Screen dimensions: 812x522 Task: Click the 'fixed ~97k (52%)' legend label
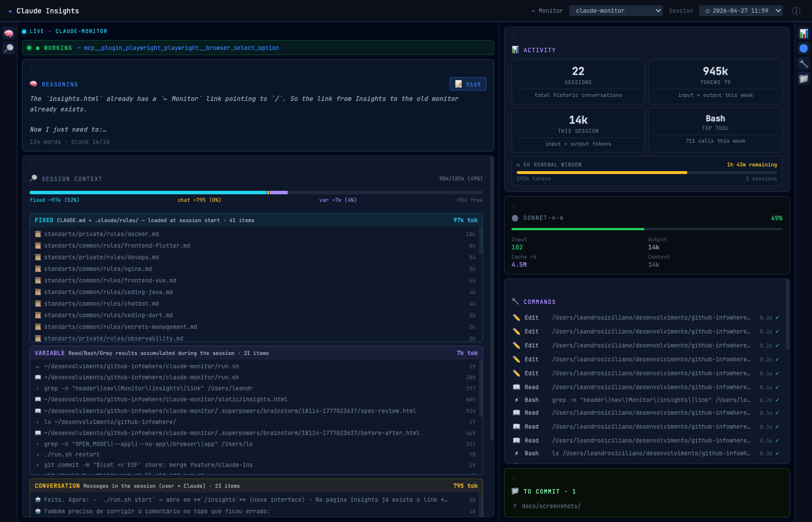pyautogui.click(x=55, y=200)
